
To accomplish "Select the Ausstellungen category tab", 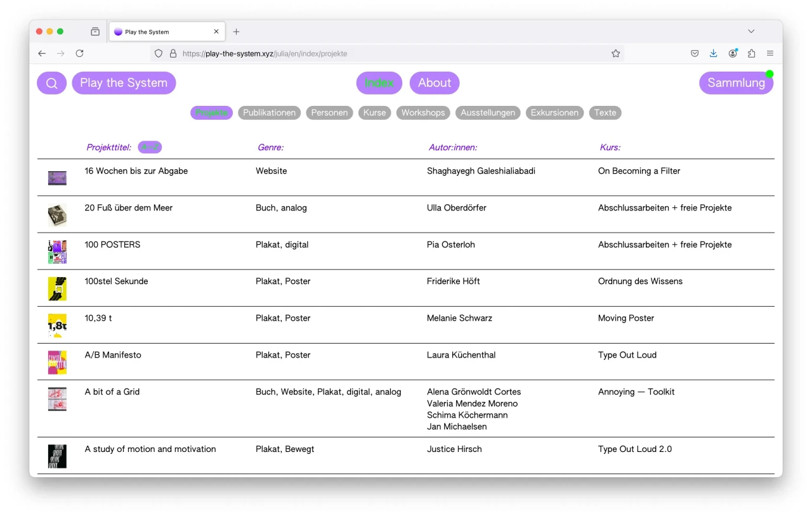I will point(488,113).
